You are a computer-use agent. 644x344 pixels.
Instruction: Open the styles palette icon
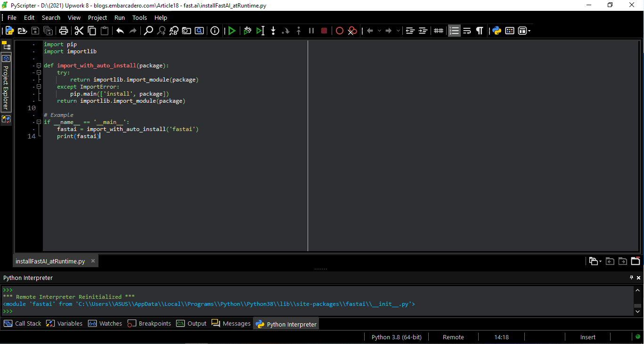click(x=509, y=31)
